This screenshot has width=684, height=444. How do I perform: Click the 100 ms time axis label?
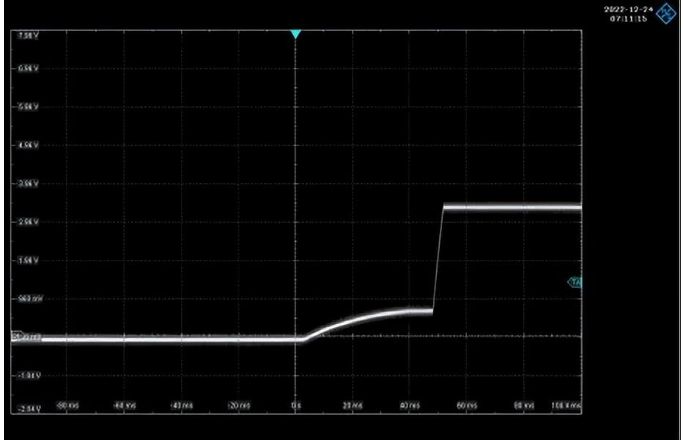point(567,406)
